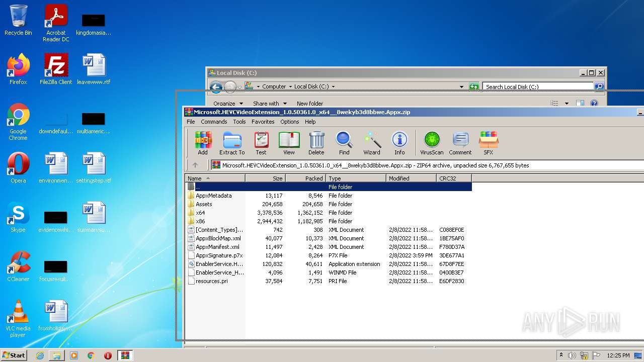Open the File menu in WinRAR
This screenshot has width=644, height=362.
191,122
